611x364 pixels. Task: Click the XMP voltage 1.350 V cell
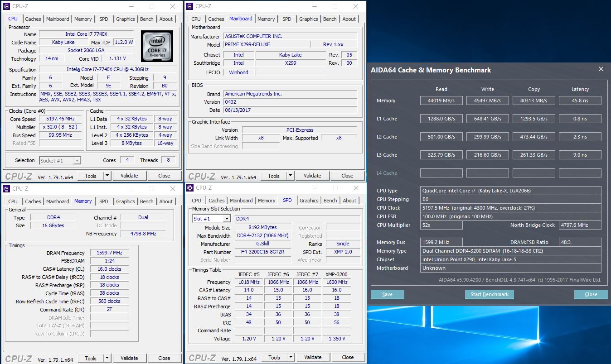pyautogui.click(x=337, y=339)
